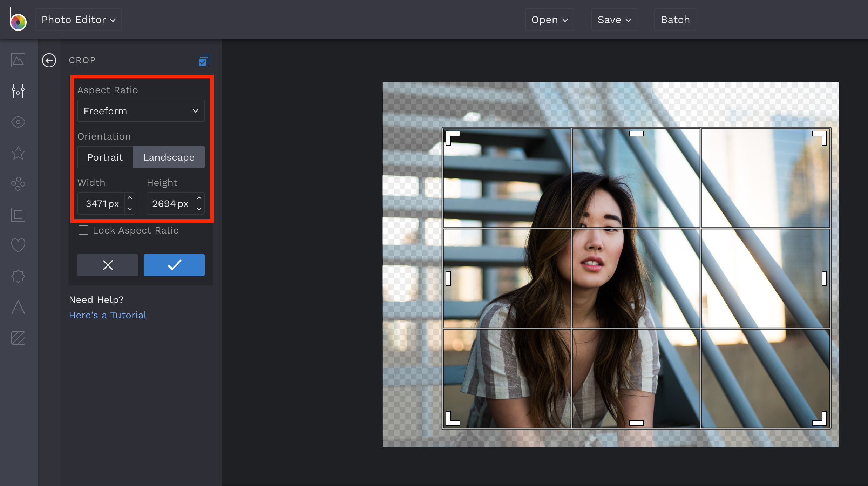The width and height of the screenshot is (868, 486).
Task: Select the Landscape orientation option
Action: tap(169, 157)
